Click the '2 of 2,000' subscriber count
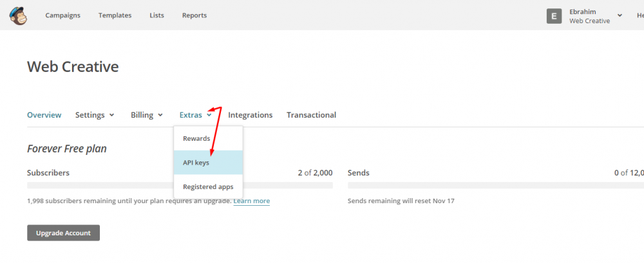The width and height of the screenshot is (644, 263). (316, 173)
